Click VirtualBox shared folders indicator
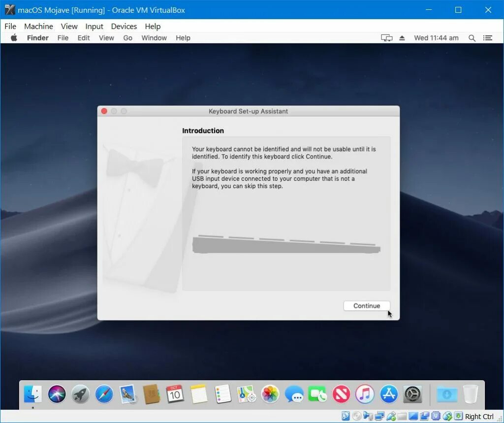The height and width of the screenshot is (423, 504). (x=402, y=416)
